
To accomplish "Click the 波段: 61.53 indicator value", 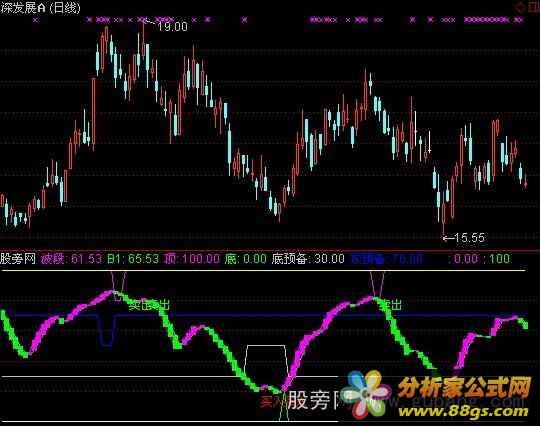I will tap(72, 259).
